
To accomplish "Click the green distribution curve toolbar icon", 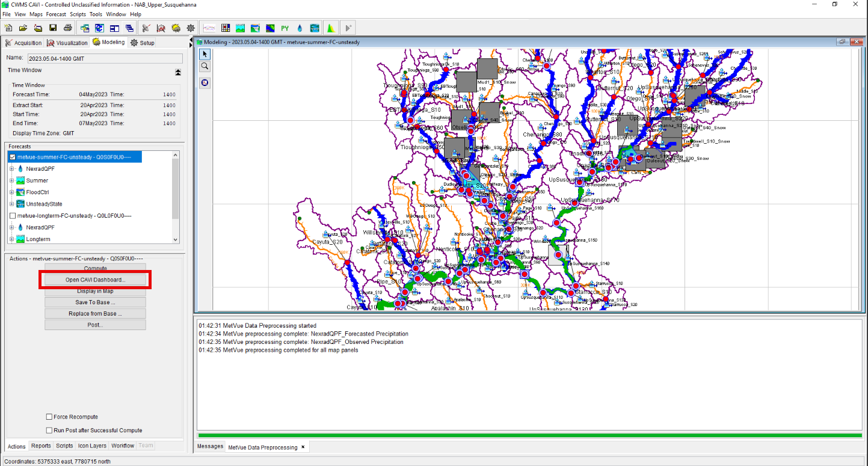I will tap(330, 28).
